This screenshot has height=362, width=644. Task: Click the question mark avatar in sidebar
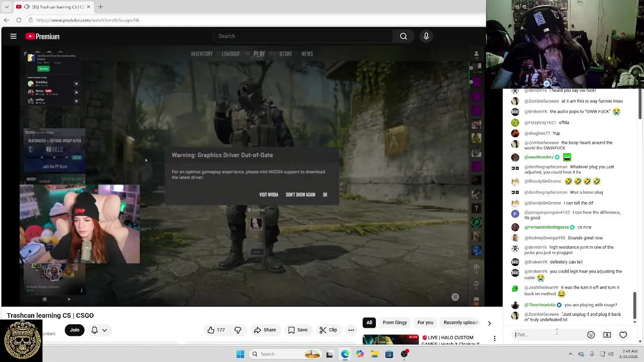pos(476,208)
